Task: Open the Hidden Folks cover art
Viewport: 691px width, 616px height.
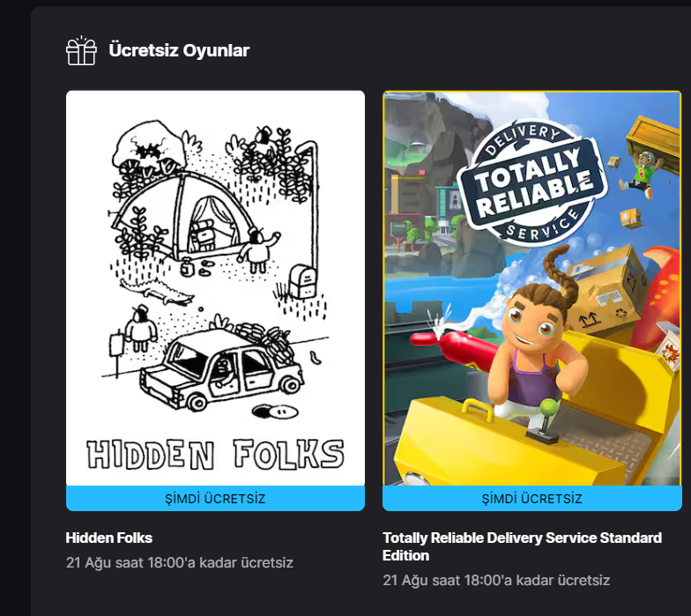Action: tap(215, 288)
